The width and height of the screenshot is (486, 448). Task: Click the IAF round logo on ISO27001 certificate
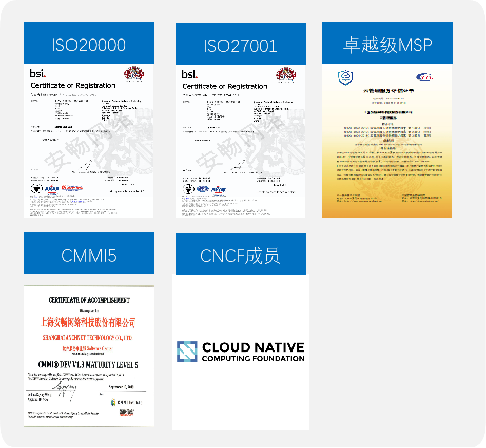click(203, 189)
